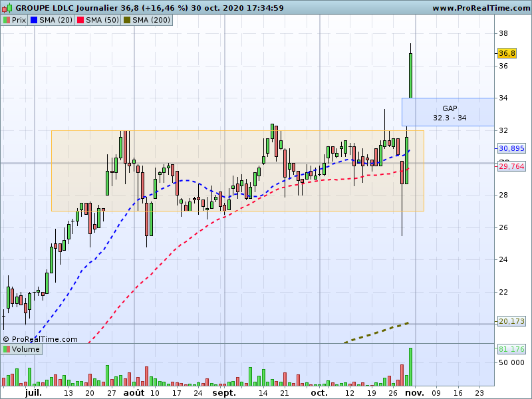Click the date label 23 after nov.
This screenshot has width=532, height=399.
point(479,393)
